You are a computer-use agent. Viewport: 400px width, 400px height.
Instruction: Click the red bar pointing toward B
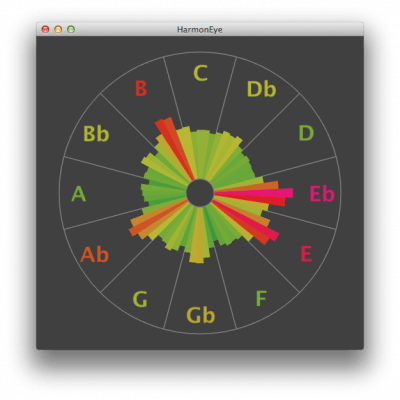pyautogui.click(x=174, y=148)
